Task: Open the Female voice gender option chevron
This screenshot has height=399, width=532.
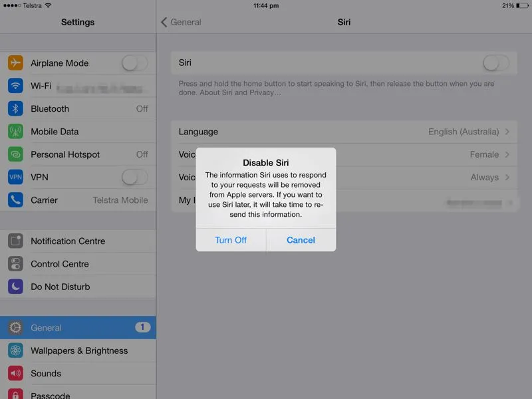Action: (507, 154)
